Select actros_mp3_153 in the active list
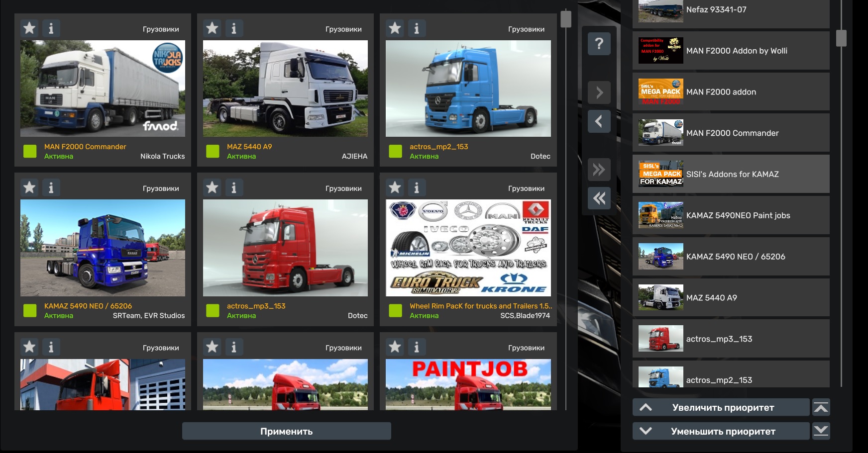This screenshot has height=453, width=868. pyautogui.click(x=731, y=339)
